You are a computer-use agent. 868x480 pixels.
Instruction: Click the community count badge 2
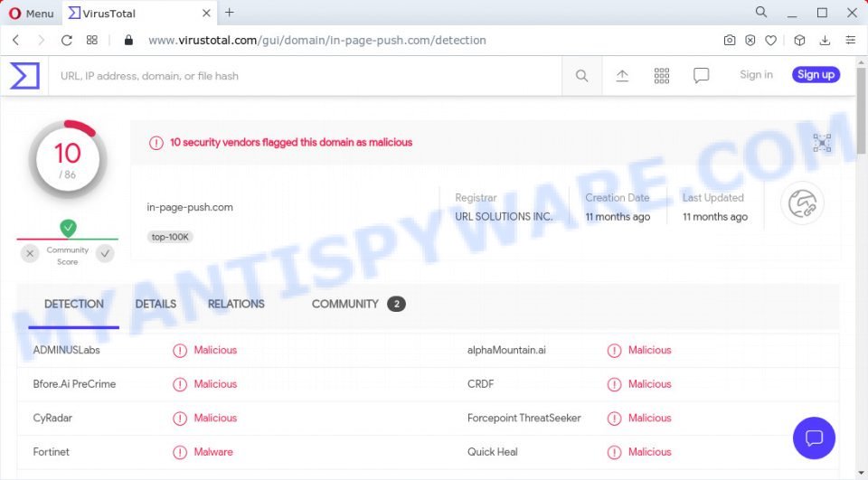396,304
